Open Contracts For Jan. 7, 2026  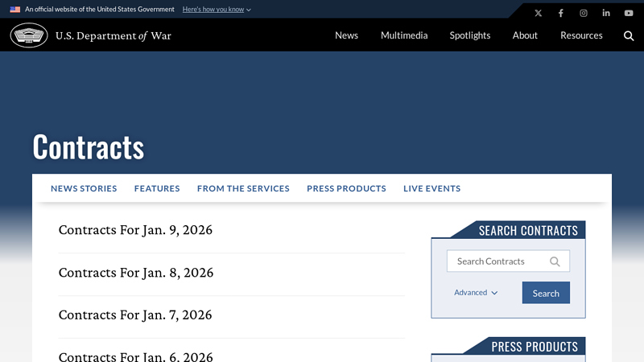pyautogui.click(x=135, y=315)
